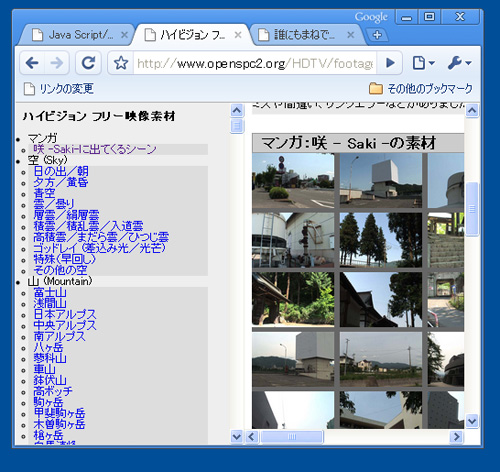Click left pane scroll-up arrow
Image resolution: width=500 pixels, height=472 pixels.
click(x=237, y=110)
